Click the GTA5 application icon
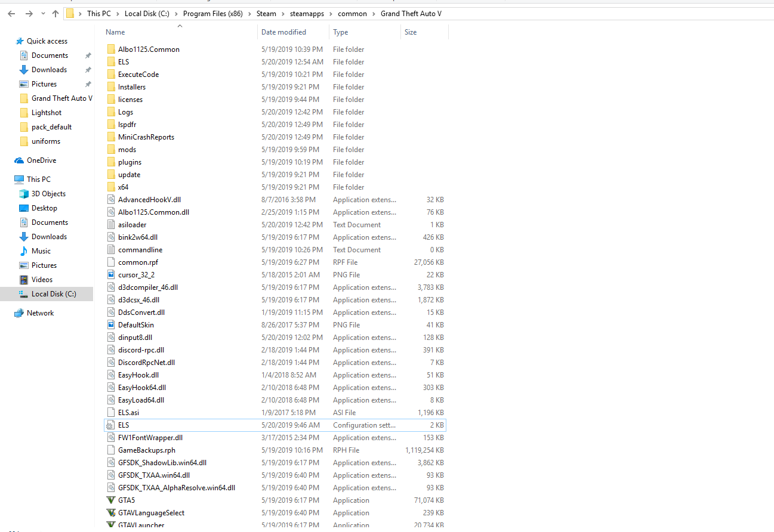 111,500
